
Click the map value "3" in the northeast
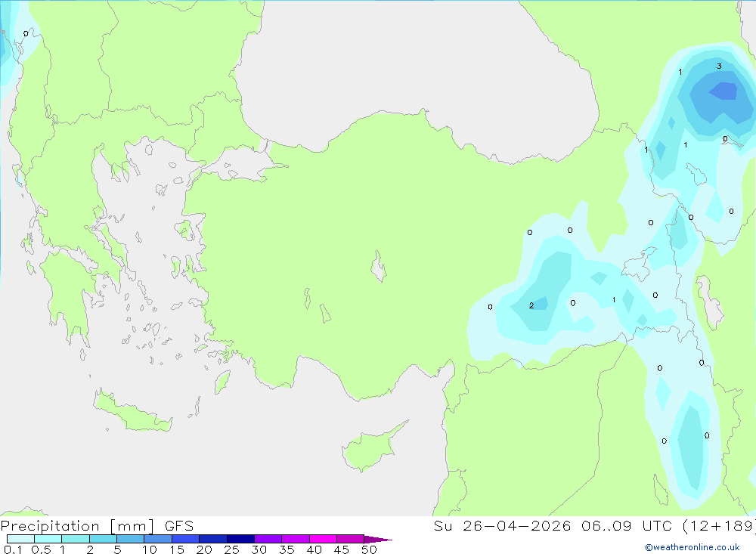tap(719, 66)
